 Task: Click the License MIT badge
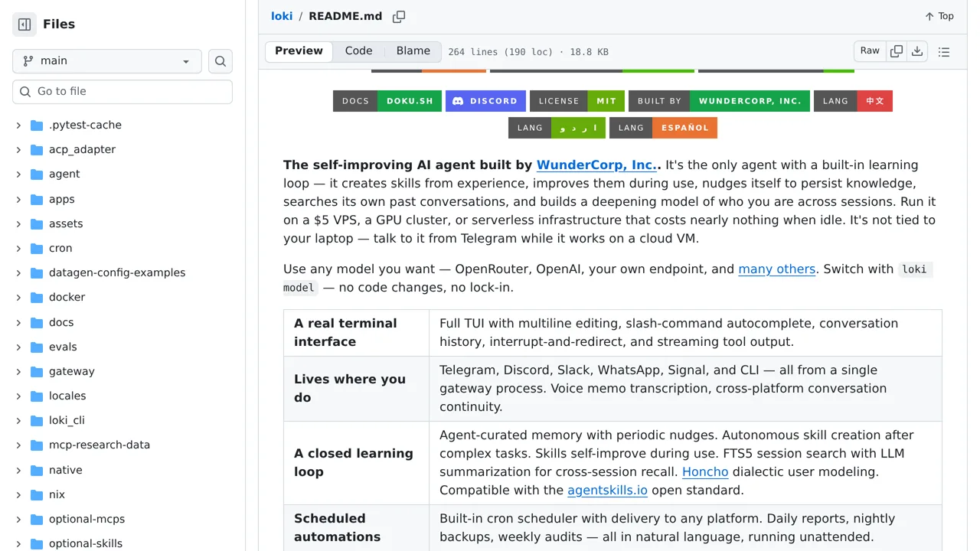(x=577, y=101)
